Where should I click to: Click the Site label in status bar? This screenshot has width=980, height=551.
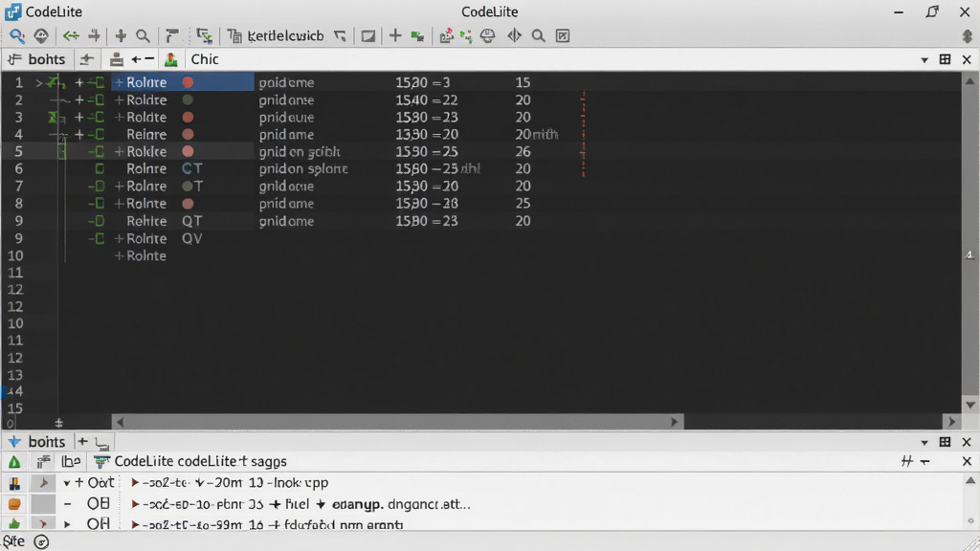pyautogui.click(x=13, y=541)
